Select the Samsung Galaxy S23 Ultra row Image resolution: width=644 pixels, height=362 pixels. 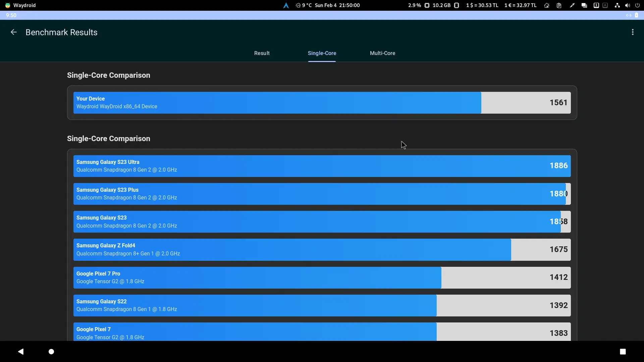[322, 166]
